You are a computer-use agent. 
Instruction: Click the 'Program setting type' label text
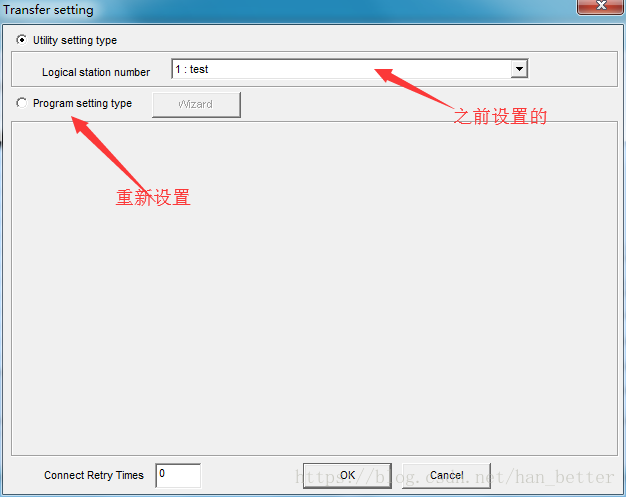[x=82, y=103]
